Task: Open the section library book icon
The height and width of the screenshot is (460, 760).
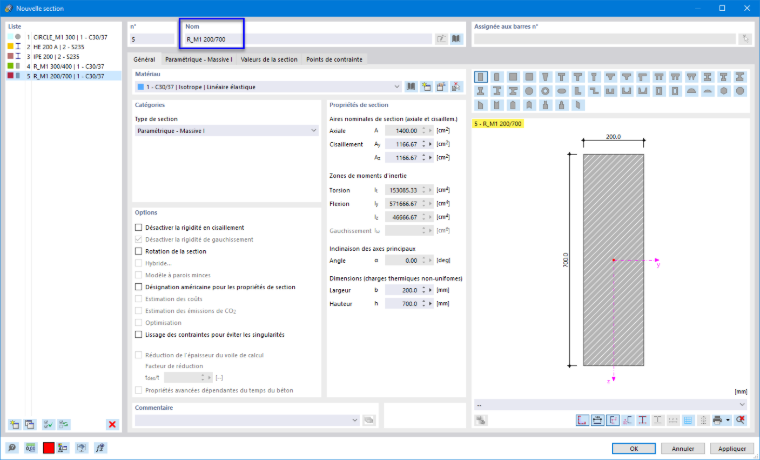Action: tap(456, 39)
